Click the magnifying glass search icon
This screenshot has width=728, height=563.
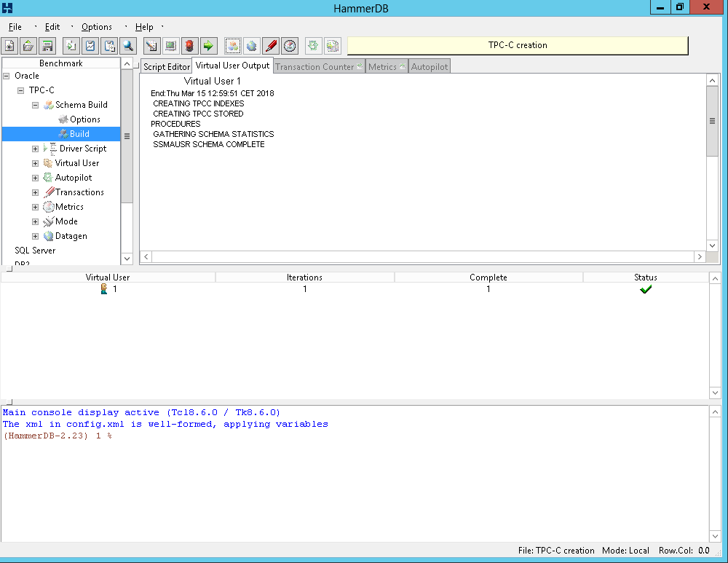point(128,46)
